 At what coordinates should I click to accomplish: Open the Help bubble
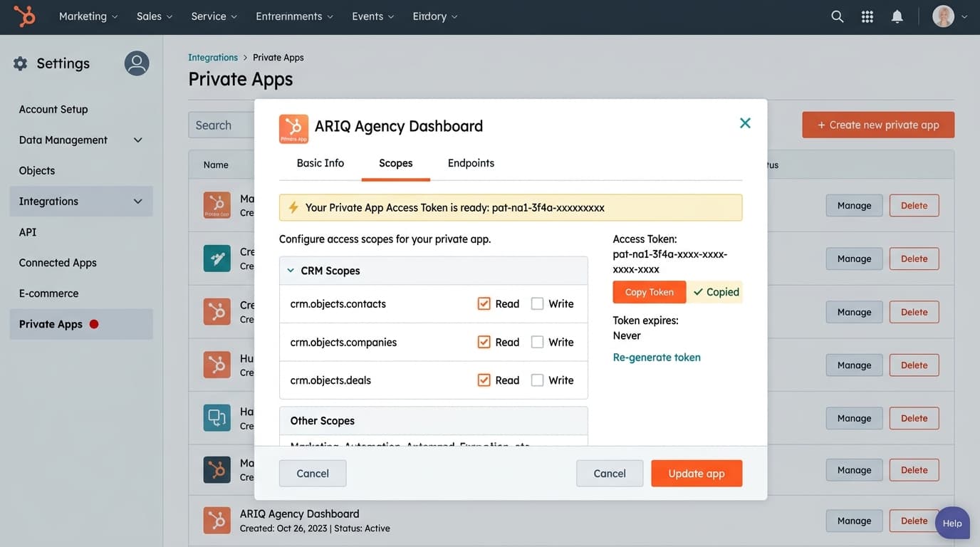pos(952,523)
